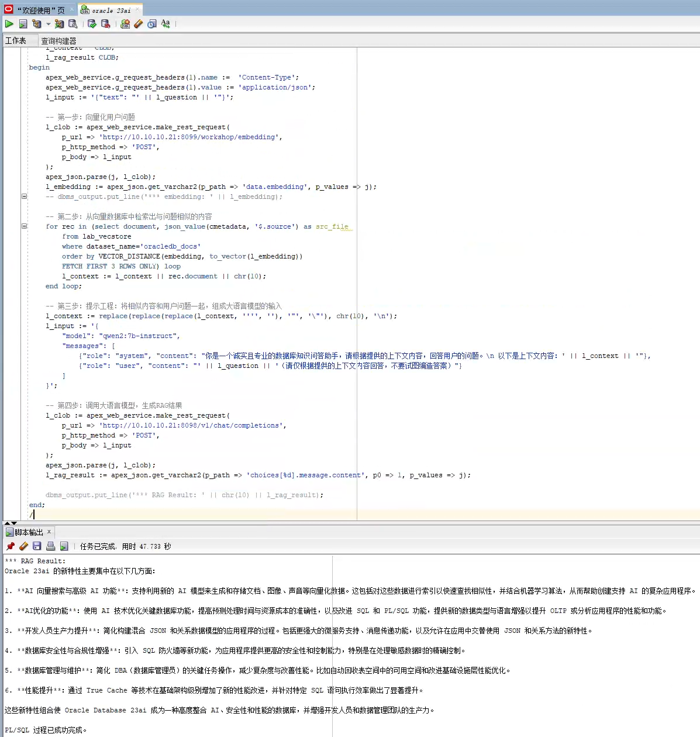Click the SQL Tuning Advisor icon
The width and height of the screenshot is (700, 737).
(x=73, y=24)
